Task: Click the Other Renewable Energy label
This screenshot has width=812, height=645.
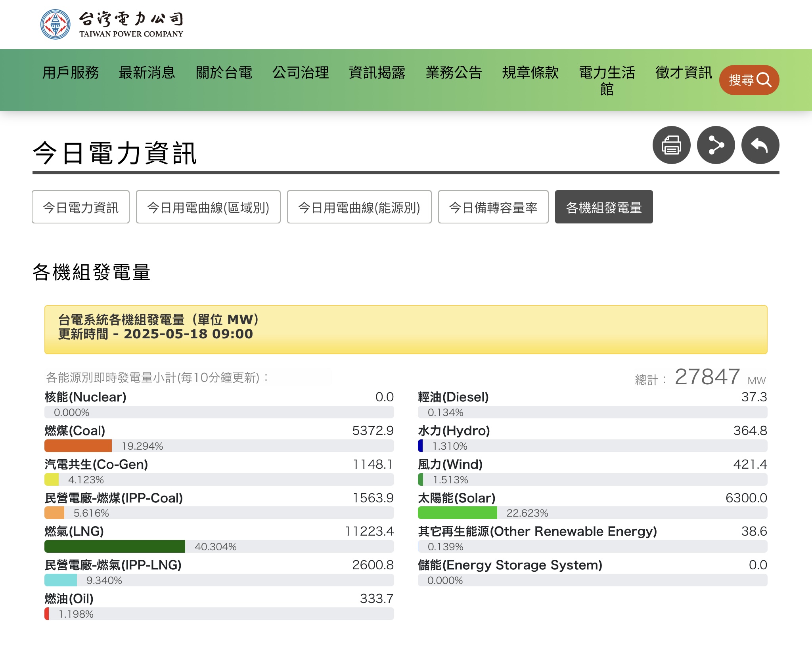Action: (x=538, y=531)
